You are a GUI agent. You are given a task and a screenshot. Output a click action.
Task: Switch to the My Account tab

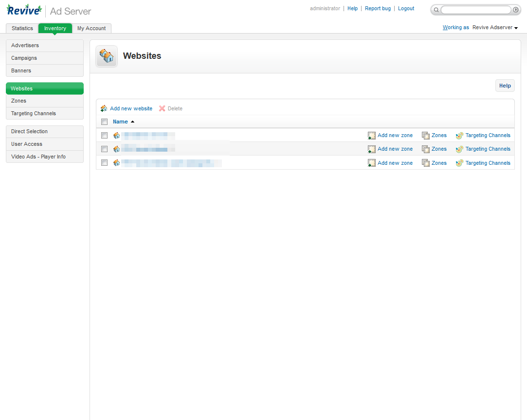91,28
